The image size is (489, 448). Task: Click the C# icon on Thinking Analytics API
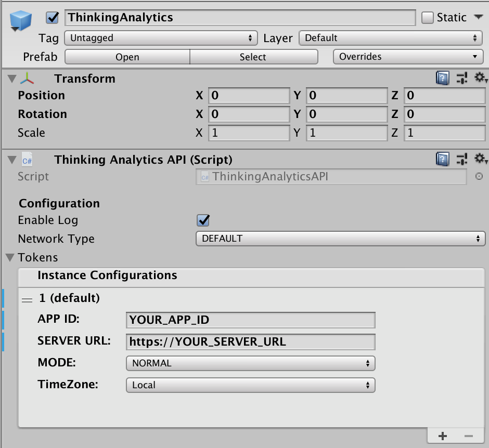pyautogui.click(x=26, y=160)
